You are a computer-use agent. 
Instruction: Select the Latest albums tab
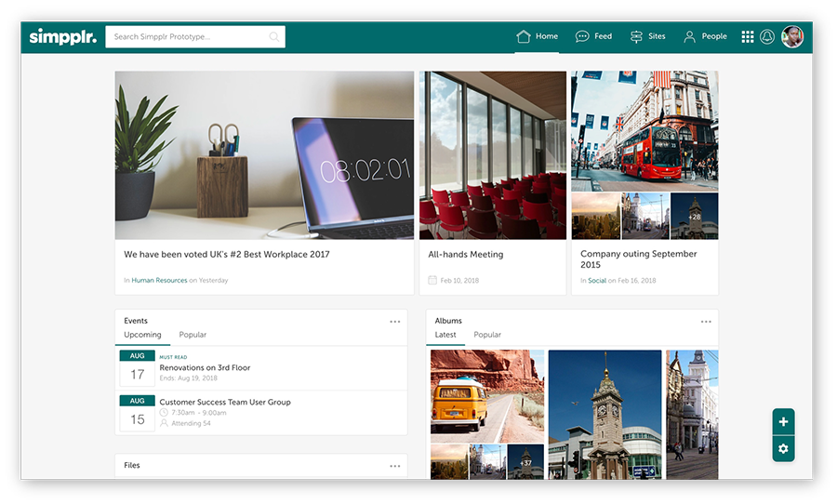[x=445, y=335]
